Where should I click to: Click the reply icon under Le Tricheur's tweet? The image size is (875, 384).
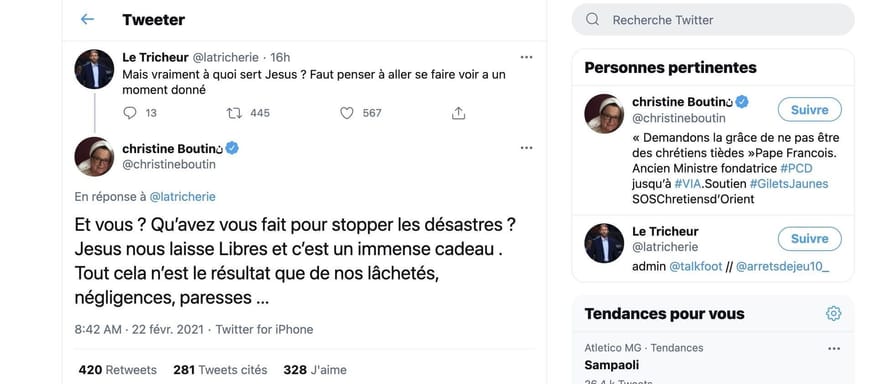[129, 113]
